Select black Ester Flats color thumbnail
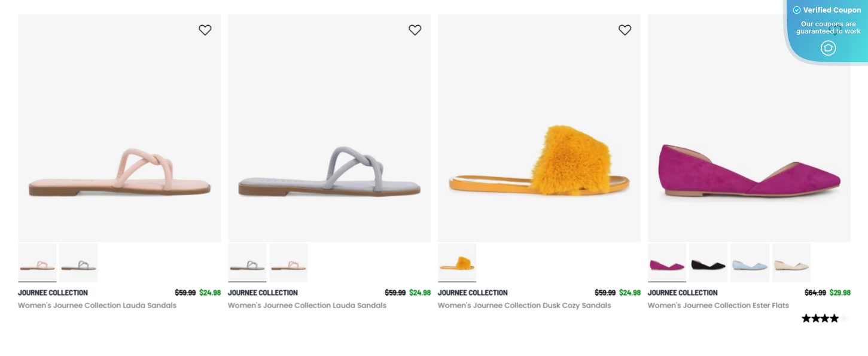Viewport: 868px width, 356px height. [708, 263]
